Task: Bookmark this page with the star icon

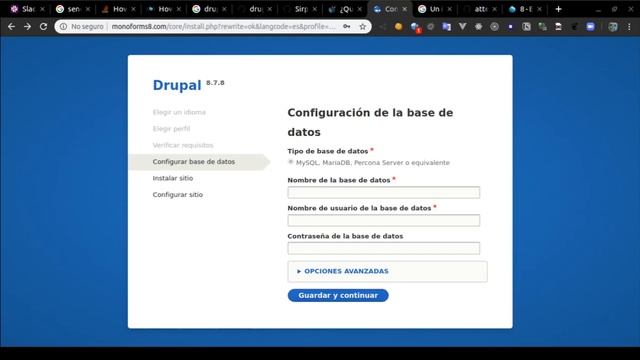Action: click(x=362, y=27)
